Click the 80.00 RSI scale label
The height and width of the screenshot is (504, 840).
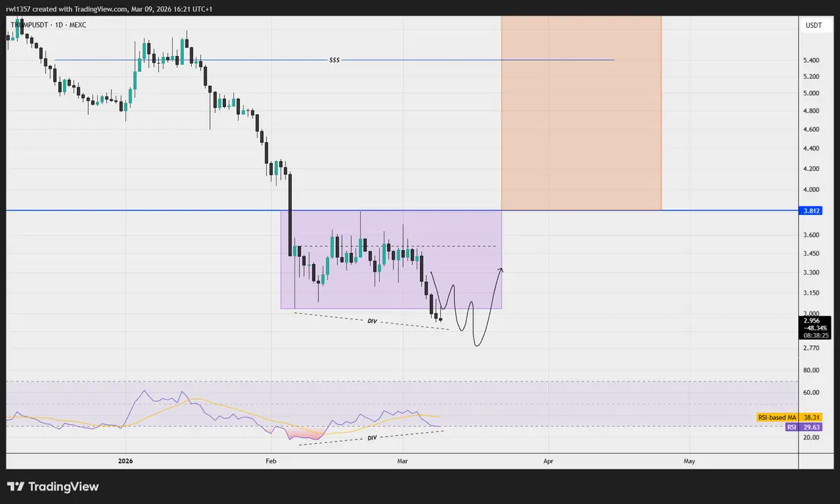(811, 370)
